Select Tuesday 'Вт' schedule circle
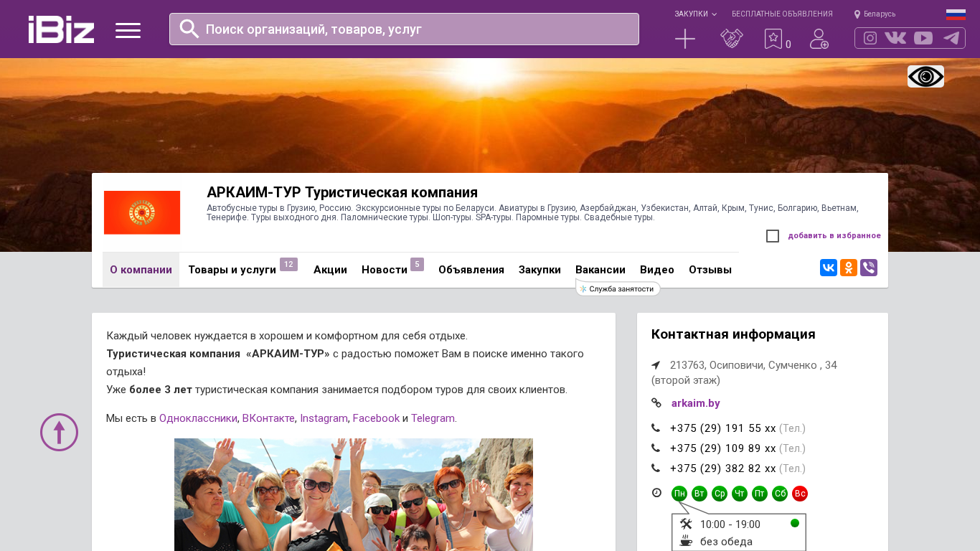980x551 pixels. click(699, 494)
